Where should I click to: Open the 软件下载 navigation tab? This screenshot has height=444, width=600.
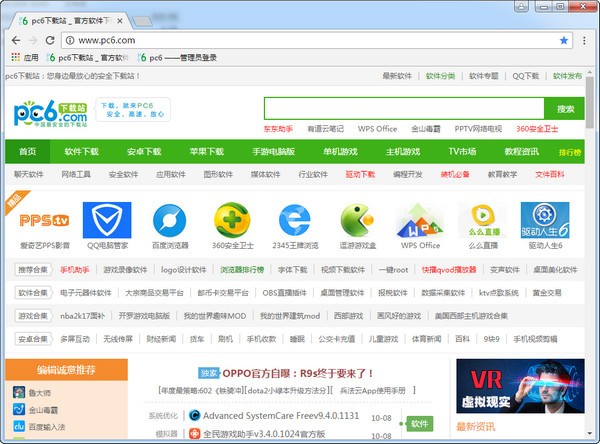[x=82, y=152]
